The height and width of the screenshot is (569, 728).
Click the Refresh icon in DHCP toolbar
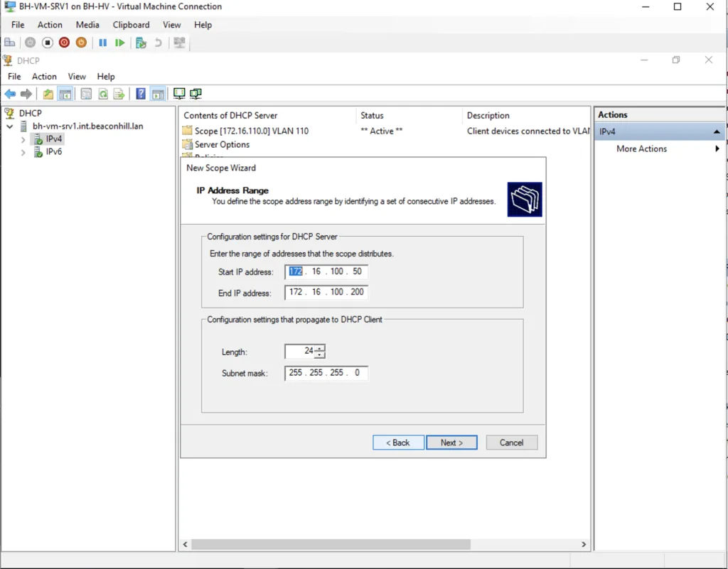(x=103, y=94)
